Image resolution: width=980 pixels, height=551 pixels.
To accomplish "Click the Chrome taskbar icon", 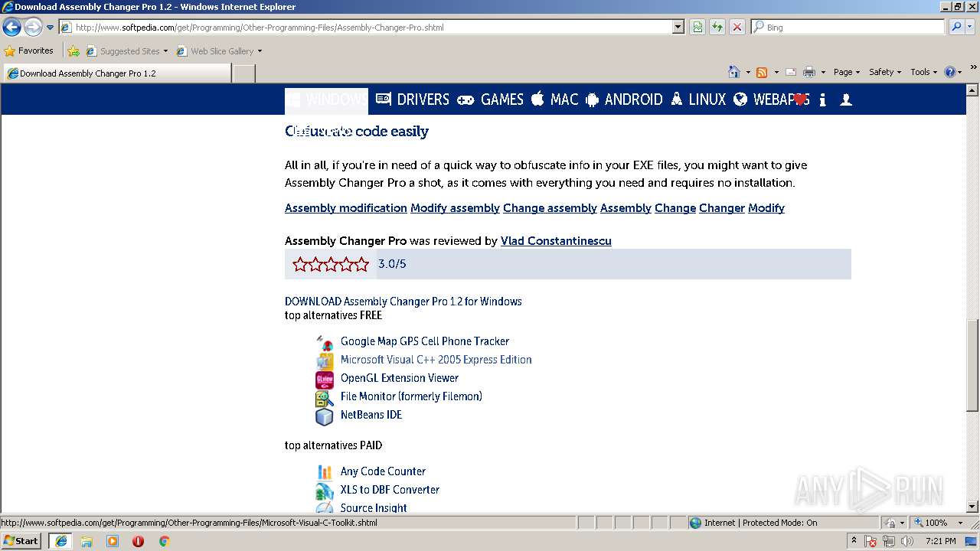I will pyautogui.click(x=164, y=540).
